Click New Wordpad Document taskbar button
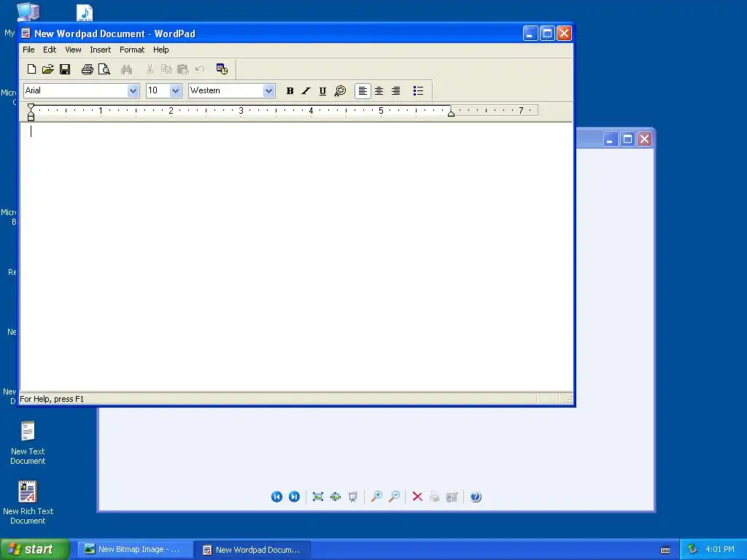 [x=253, y=550]
